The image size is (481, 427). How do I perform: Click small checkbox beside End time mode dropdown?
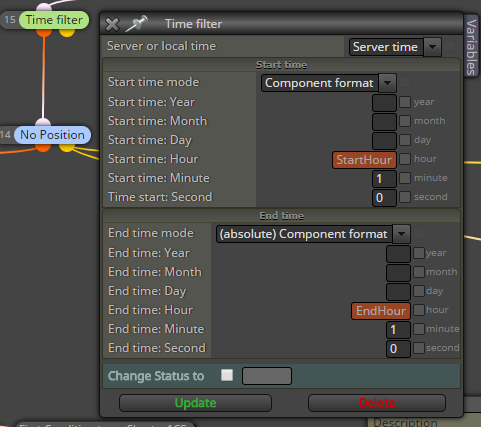(x=419, y=233)
